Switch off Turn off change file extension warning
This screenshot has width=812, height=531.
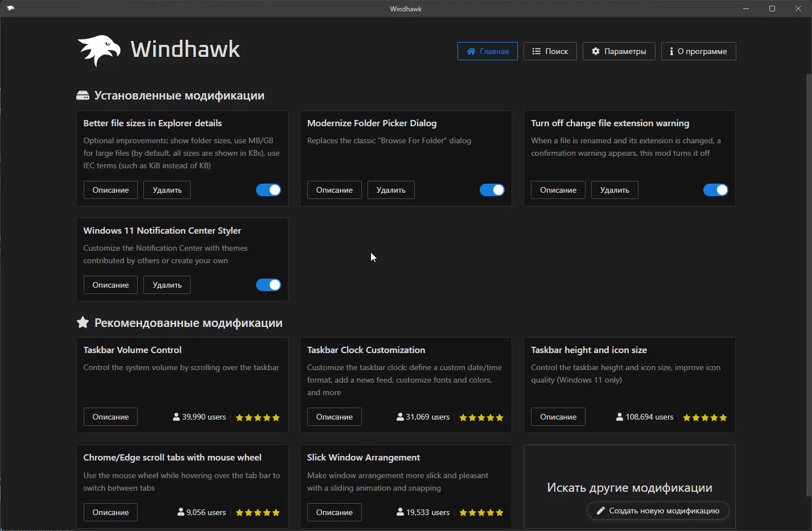(x=716, y=190)
